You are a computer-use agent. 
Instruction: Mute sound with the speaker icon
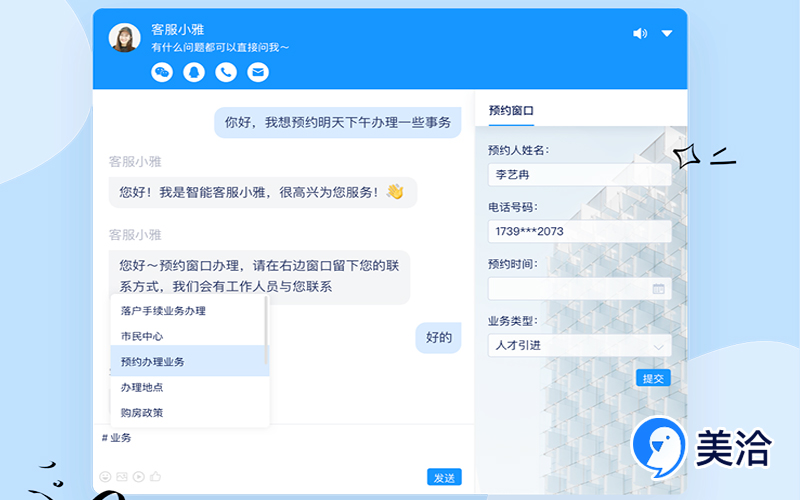[640, 33]
